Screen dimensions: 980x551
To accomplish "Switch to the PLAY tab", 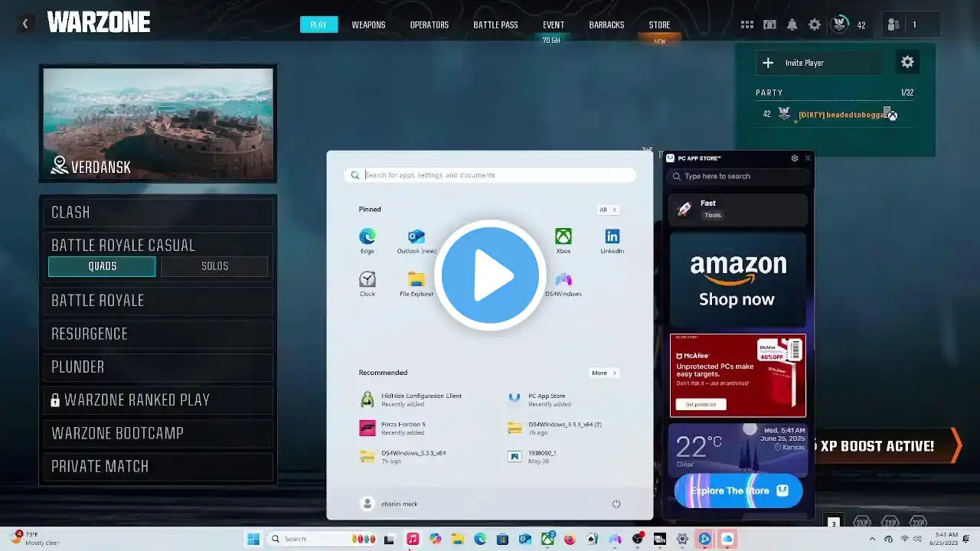I will point(318,24).
